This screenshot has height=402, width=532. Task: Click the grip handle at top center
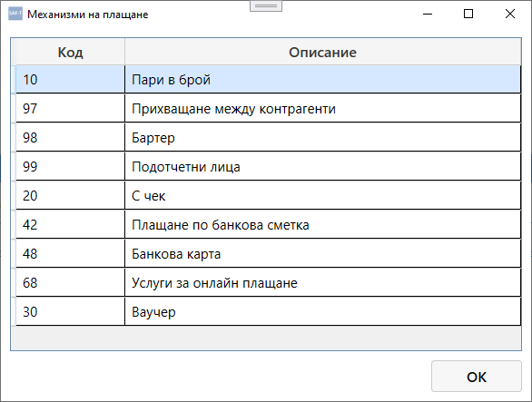coord(266,5)
